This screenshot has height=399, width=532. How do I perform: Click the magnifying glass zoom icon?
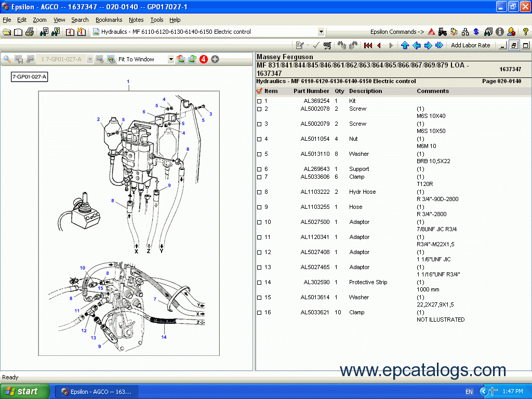pos(7,59)
